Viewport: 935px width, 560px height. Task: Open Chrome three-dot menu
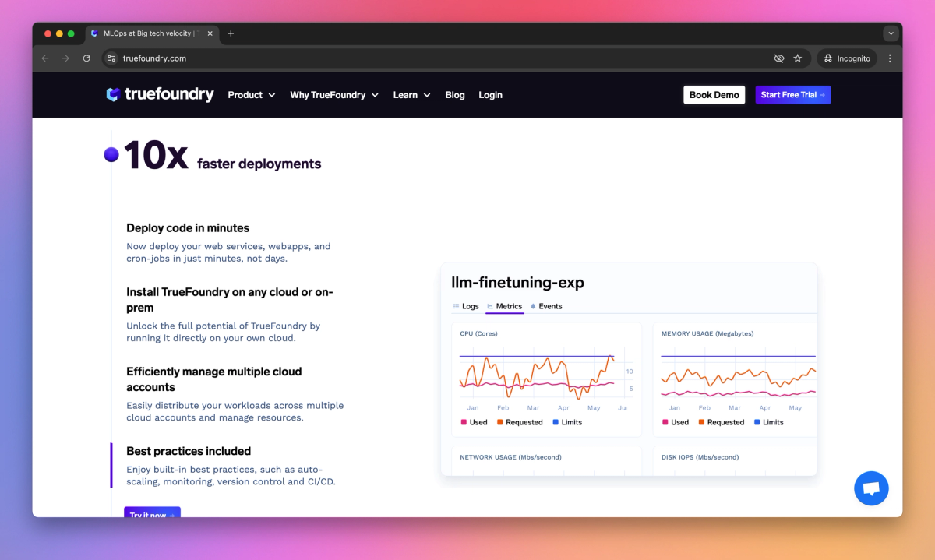pos(890,58)
